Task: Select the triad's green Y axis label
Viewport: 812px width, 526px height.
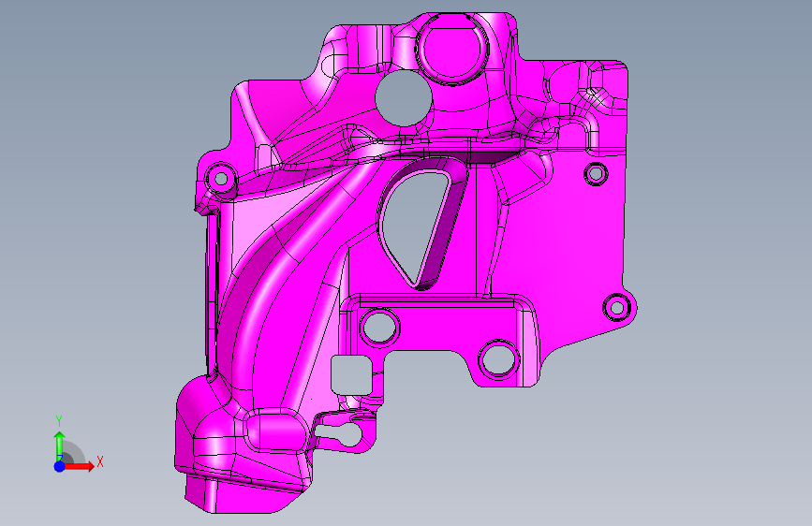Action: click(59, 421)
